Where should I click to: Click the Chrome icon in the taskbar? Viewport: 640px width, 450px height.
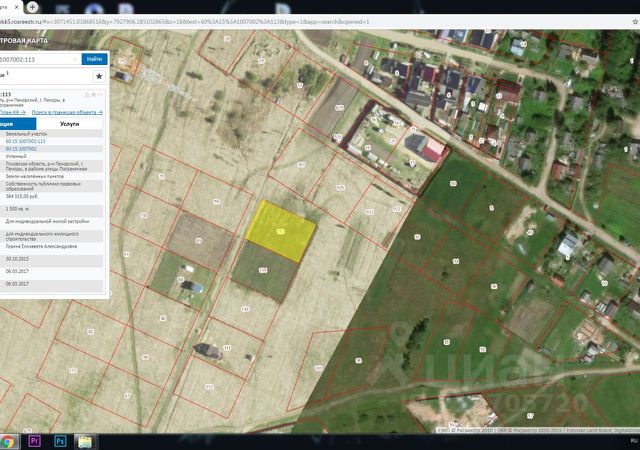point(8,441)
